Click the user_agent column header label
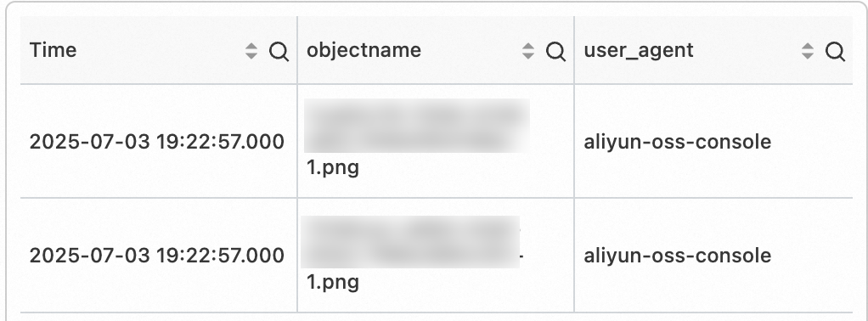This screenshot has height=321, width=868. (x=639, y=51)
